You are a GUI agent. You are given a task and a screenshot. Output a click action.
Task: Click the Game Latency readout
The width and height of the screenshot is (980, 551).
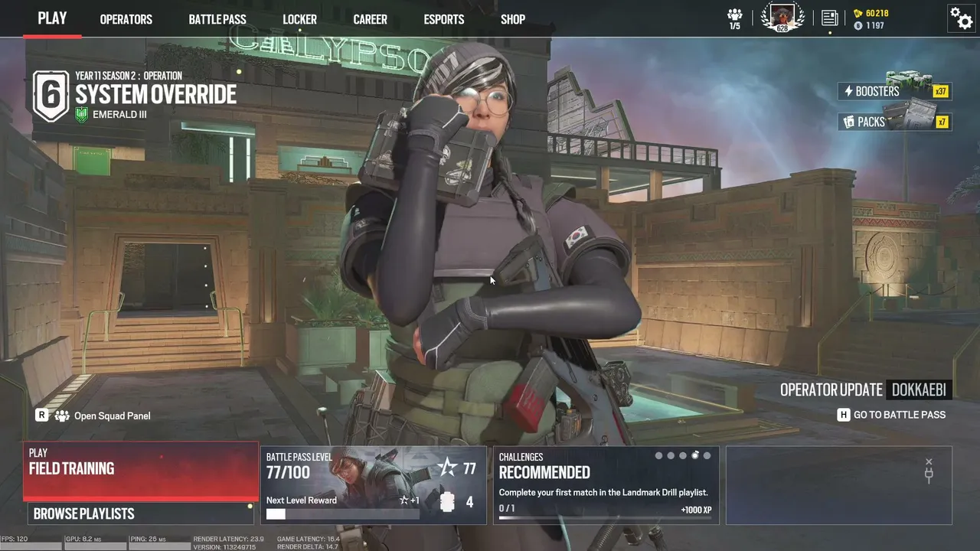click(309, 540)
